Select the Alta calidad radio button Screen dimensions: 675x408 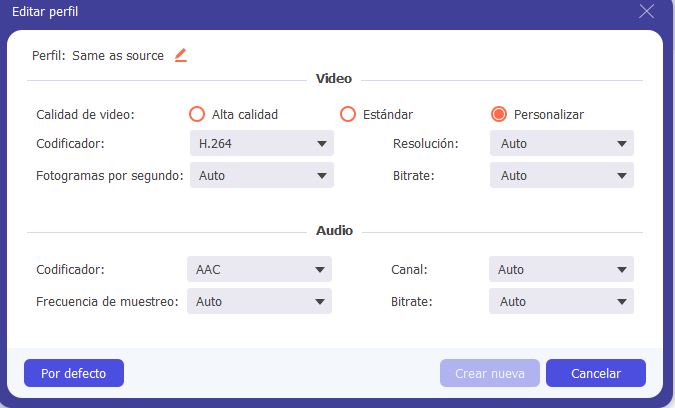pos(197,114)
